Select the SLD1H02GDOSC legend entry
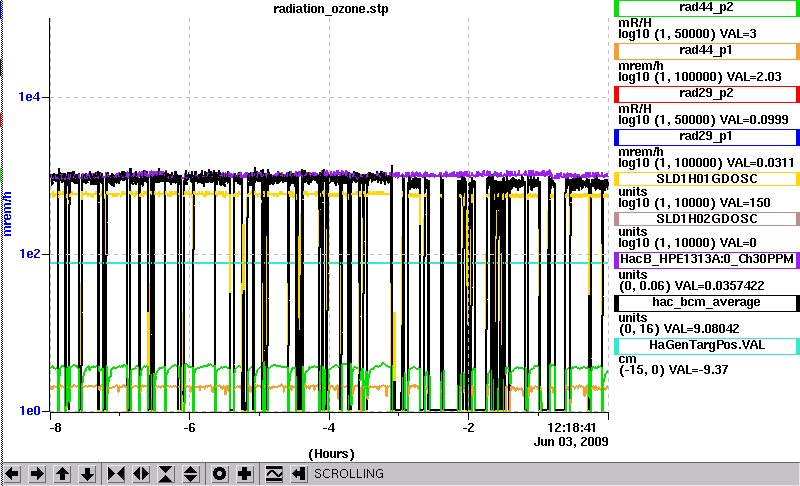This screenshot has height=486, width=800. tap(707, 219)
